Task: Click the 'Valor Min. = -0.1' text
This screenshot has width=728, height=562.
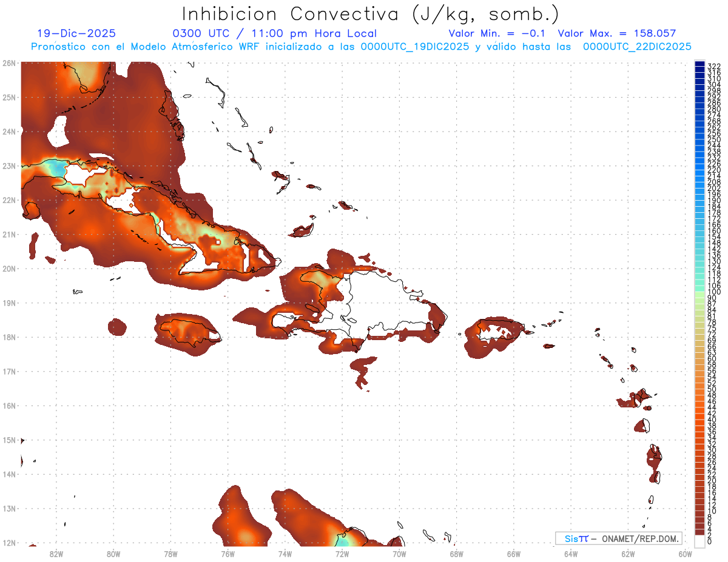Action: coord(498,34)
